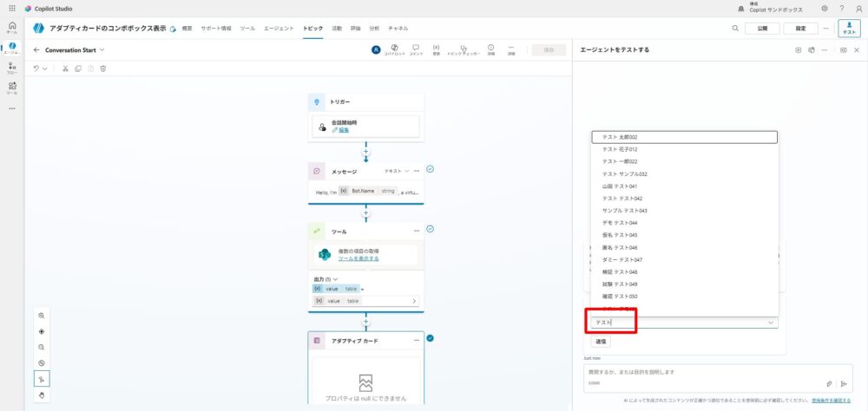The width and height of the screenshot is (868, 411).
Task: Open the 分析 tab
Action: (374, 29)
